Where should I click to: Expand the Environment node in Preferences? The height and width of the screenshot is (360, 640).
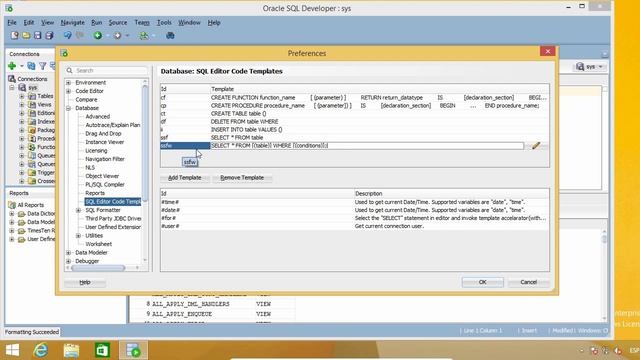69,82
